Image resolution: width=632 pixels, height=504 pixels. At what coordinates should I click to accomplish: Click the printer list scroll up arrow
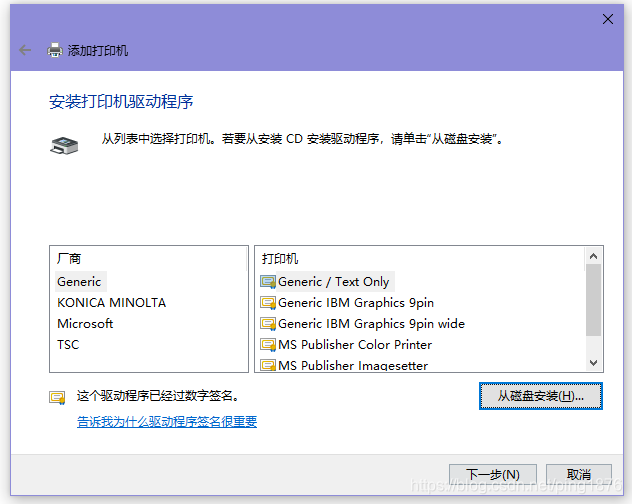point(593,256)
